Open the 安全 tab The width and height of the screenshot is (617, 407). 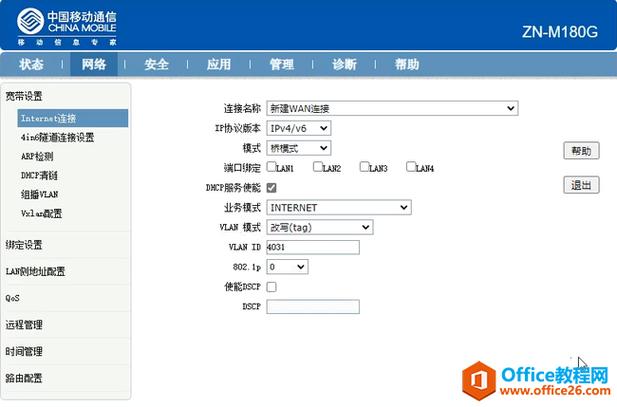[156, 64]
